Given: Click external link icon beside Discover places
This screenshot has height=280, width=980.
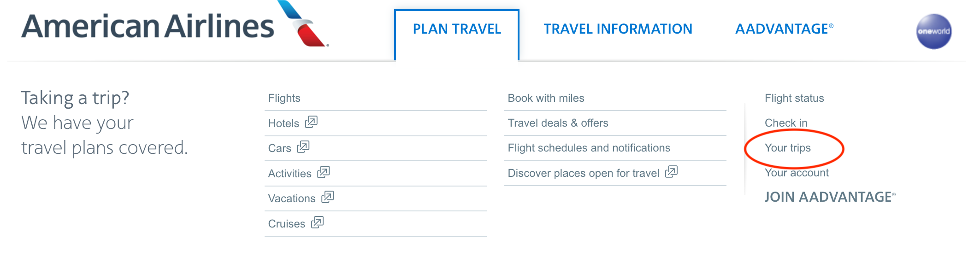Looking at the screenshot, I should coord(672,172).
